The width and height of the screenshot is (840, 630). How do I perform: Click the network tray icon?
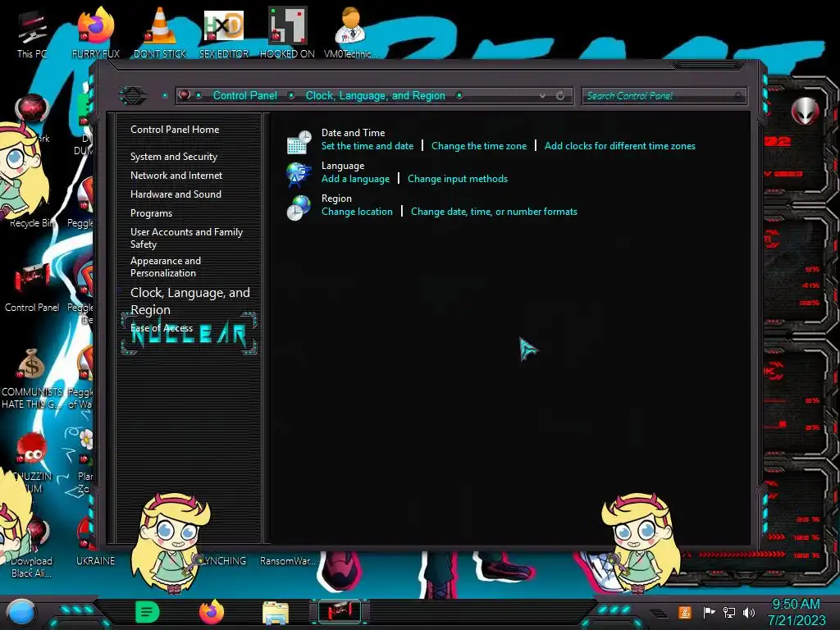click(x=729, y=612)
